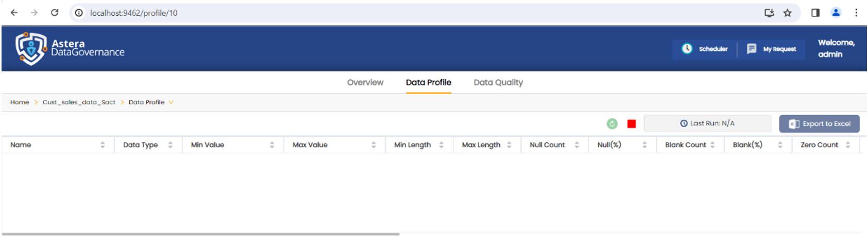The height and width of the screenshot is (237, 868).
Task: Toggle sorting on Null Count column
Action: [577, 145]
